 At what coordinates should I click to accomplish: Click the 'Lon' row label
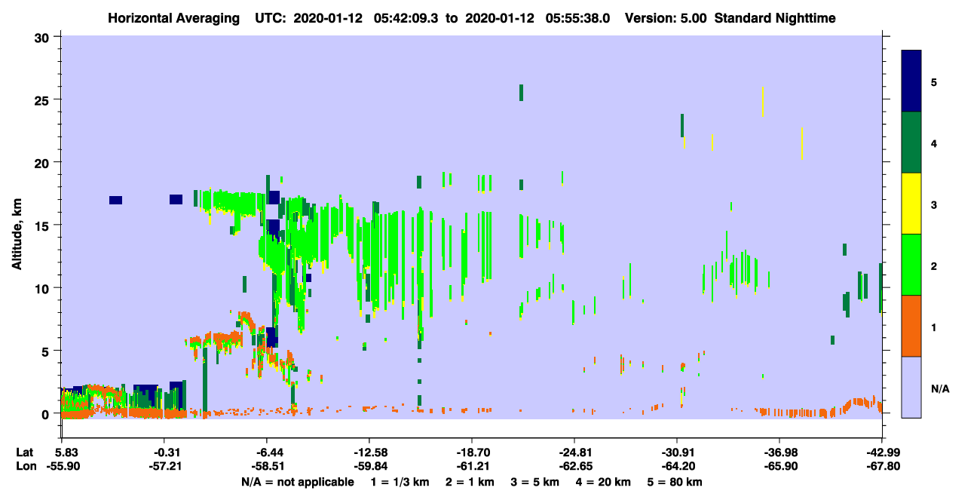pyautogui.click(x=25, y=466)
